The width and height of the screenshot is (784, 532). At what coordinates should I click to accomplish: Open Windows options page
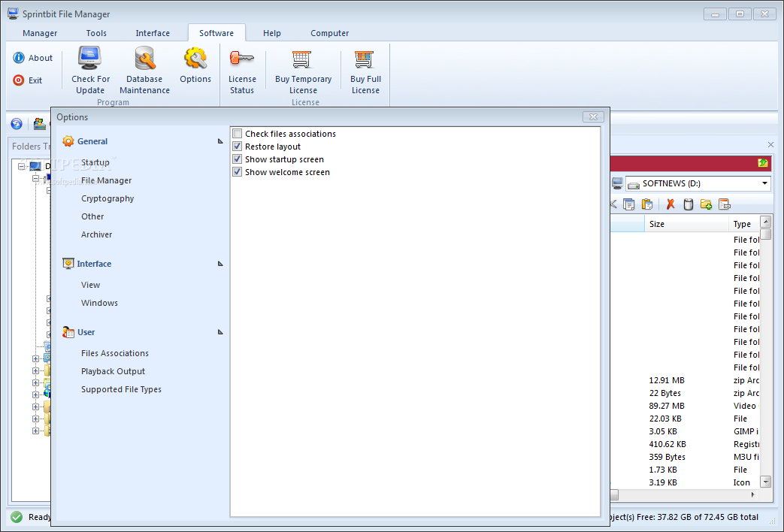pyautogui.click(x=99, y=303)
